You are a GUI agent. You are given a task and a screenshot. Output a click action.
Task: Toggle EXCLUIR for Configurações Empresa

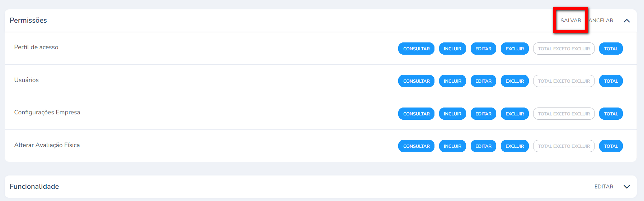point(514,114)
